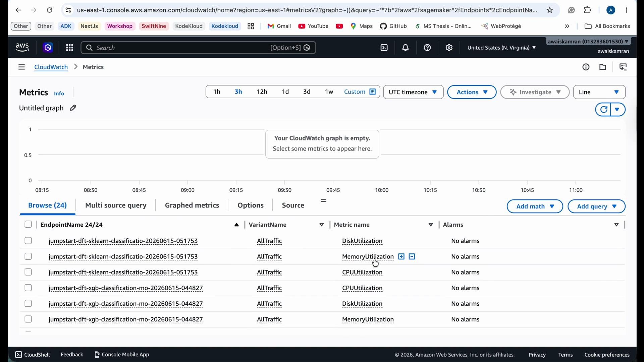644x362 pixels.
Task: Switch to Multi source query tab
Action: pos(116,205)
